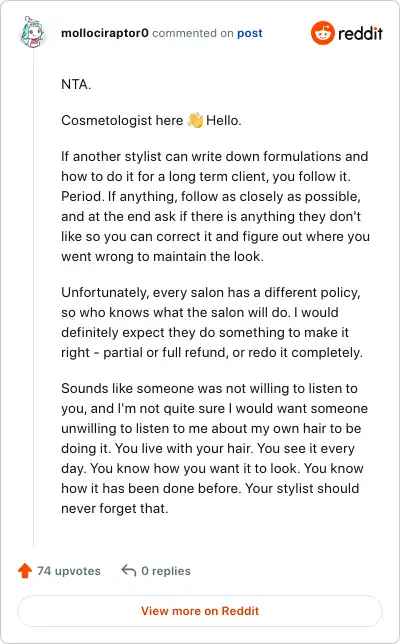Image resolution: width=400 pixels, height=644 pixels.
Task: Click the '74 upvotes' count label
Action: point(69,571)
